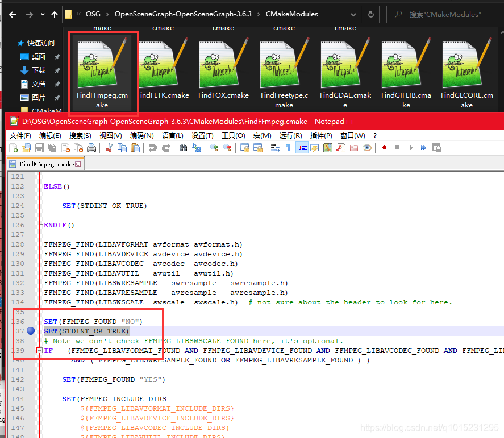Viewport: 504px width, 438px height.
Task: Open the 编辑(E) menu
Action: click(x=50, y=136)
